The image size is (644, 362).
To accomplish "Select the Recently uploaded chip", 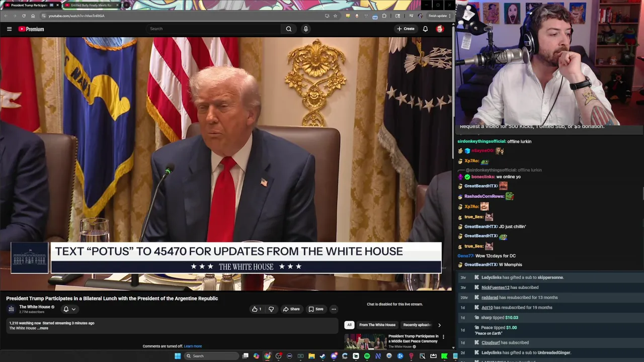I will [x=417, y=325].
